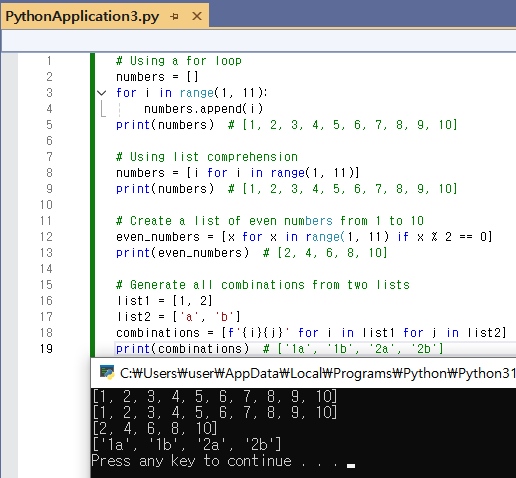This screenshot has height=478, width=516.
Task: Click line number 1 in the gutter
Action: tap(49, 61)
